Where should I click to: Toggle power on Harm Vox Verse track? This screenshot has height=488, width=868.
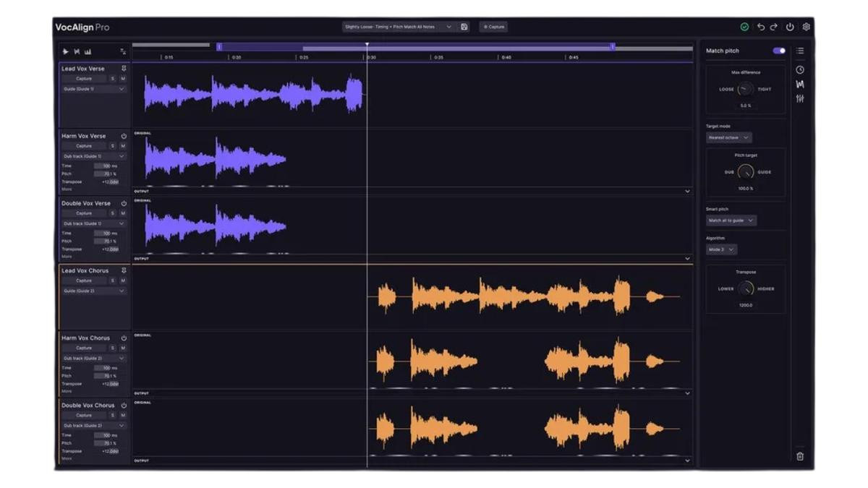(124, 136)
